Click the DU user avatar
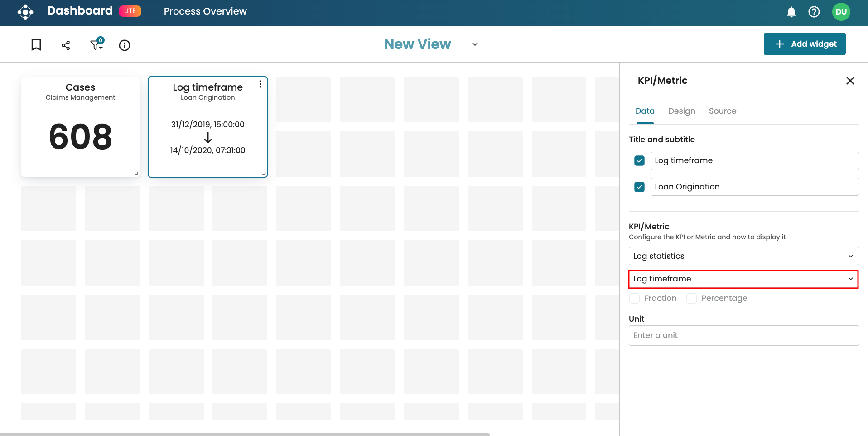 [x=841, y=12]
